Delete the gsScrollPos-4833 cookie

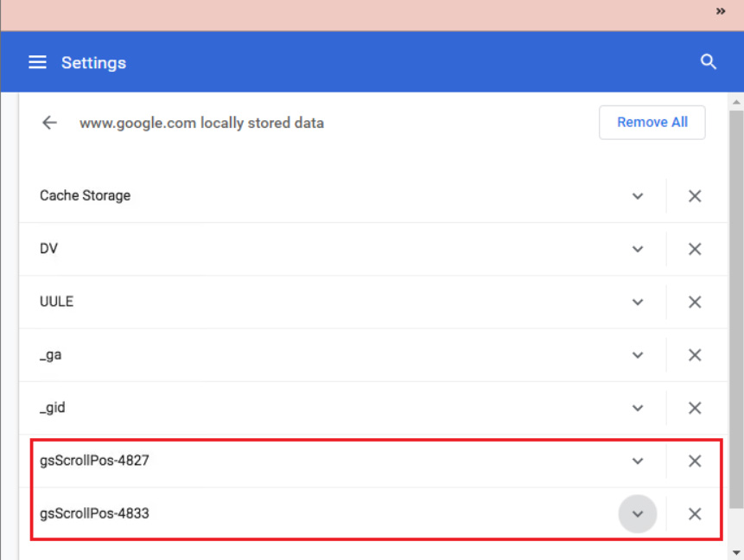coord(695,513)
